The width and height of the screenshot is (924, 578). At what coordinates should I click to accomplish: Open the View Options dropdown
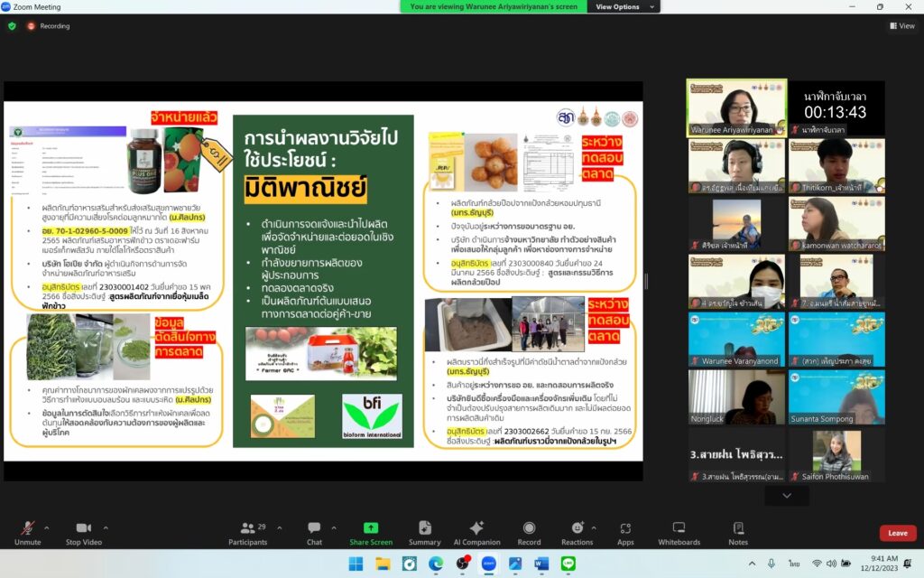[x=622, y=6]
